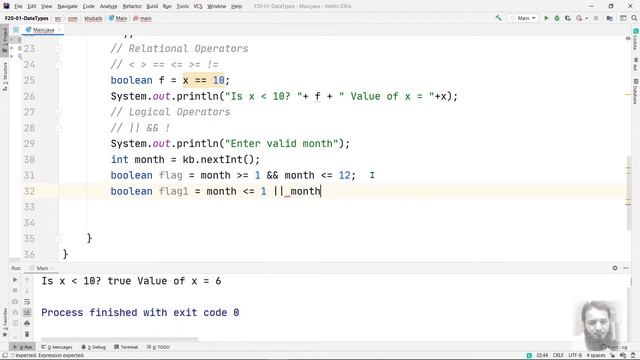Collapse code fold marker at line 35
This screenshot has width=640, height=360.
59,238
